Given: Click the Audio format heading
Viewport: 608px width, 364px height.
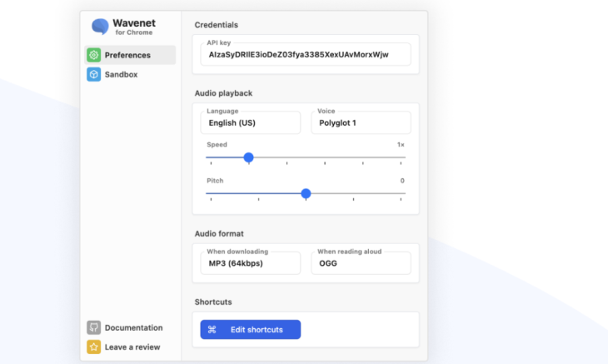Looking at the screenshot, I should (219, 234).
